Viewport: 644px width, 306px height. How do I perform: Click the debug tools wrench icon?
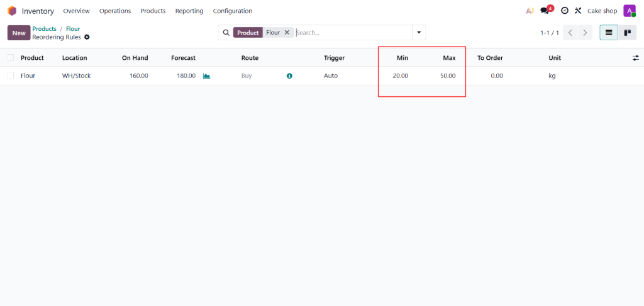[577, 11]
